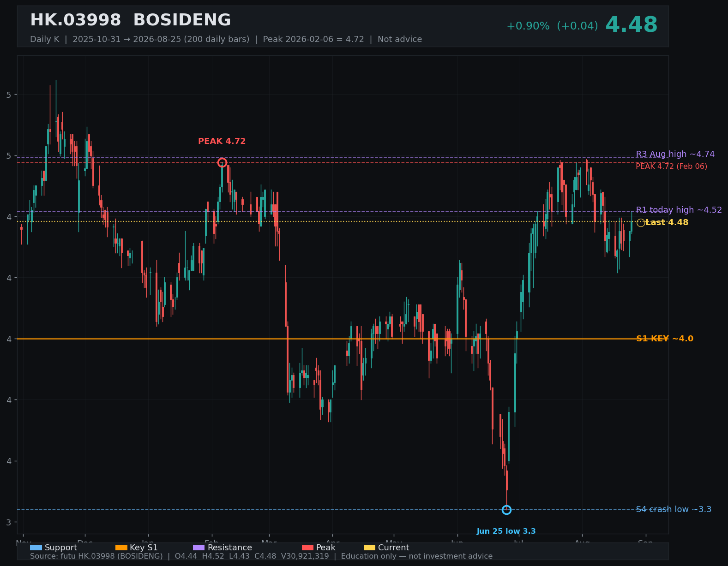This screenshot has height=566, width=728.
Task: Click the "Peak" legend label
Action: (326, 548)
